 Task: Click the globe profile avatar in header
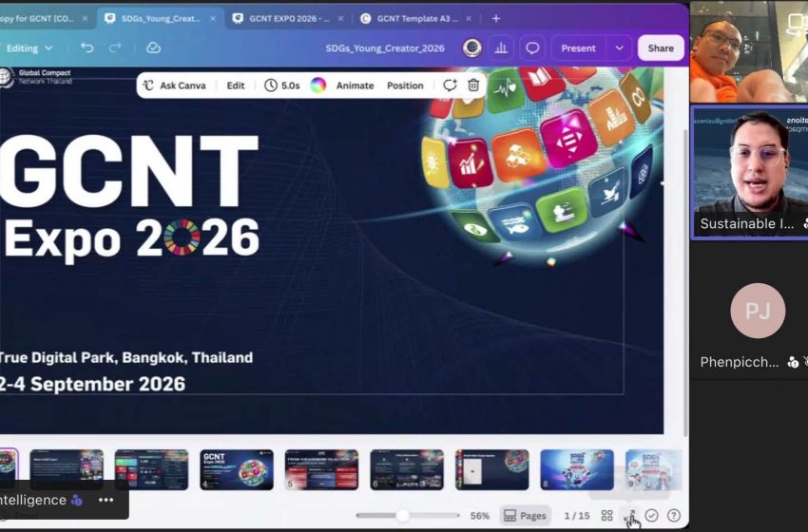pos(472,47)
